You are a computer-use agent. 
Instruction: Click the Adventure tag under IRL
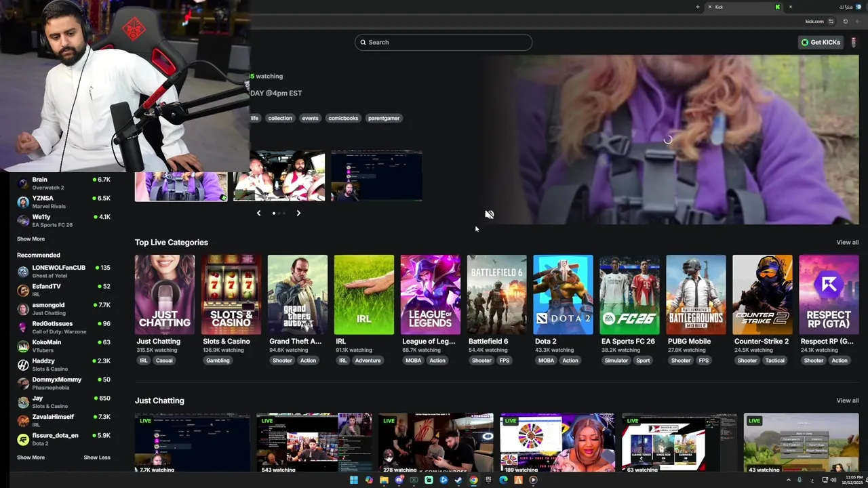368,361
